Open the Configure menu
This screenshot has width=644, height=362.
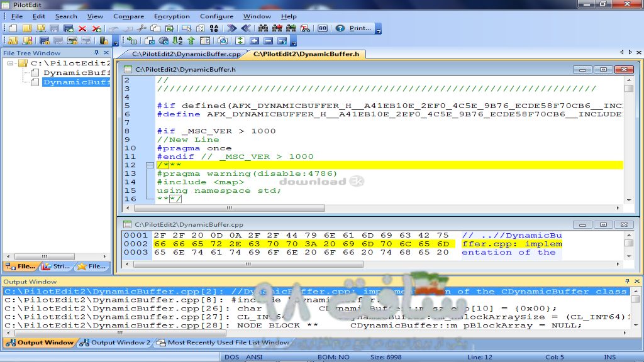click(216, 16)
